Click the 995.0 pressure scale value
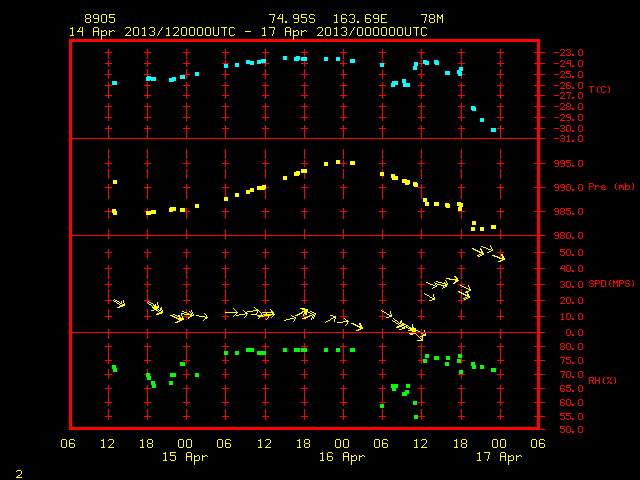Viewport: 640px width, 480px height. click(x=568, y=164)
